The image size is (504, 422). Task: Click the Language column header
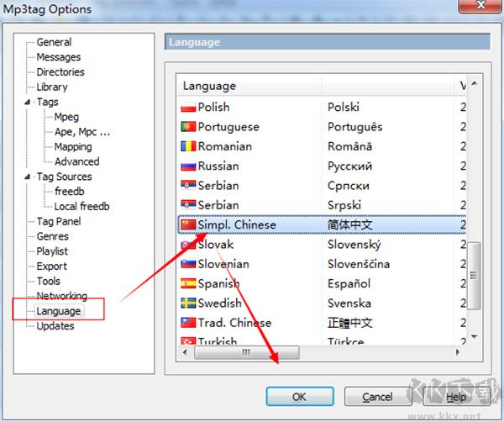[x=249, y=86]
